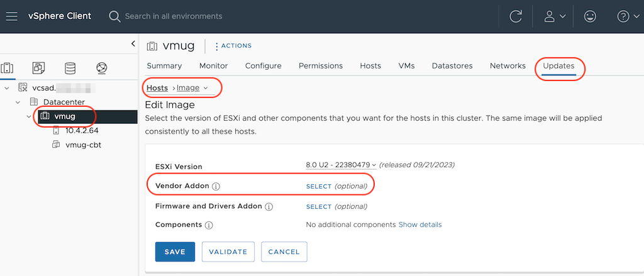Select the vmug cluster in tree
Screen dimensions: 644x276
[65, 116]
